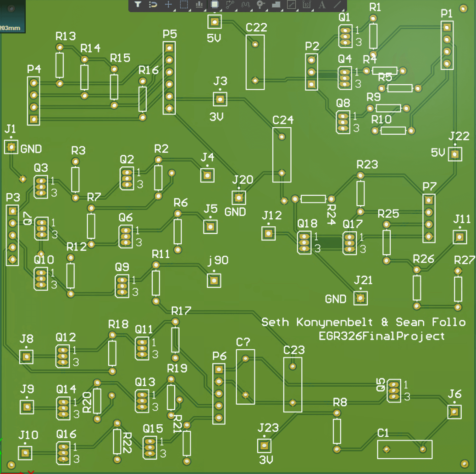Toggle the snapping magnet tool

[153, 5]
